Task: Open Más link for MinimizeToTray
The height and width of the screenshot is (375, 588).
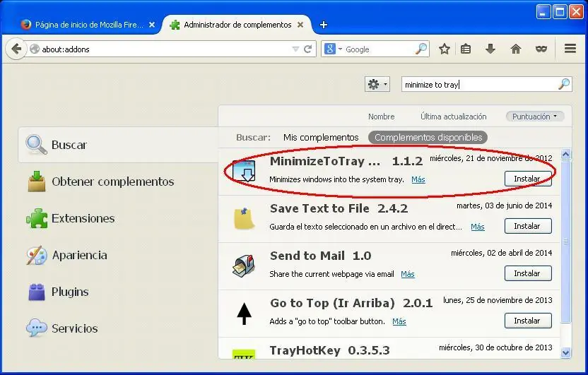Action: click(x=418, y=179)
